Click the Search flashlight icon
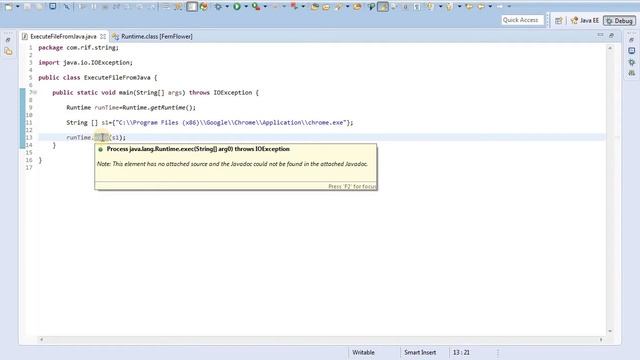 pyautogui.click(x=339, y=7)
